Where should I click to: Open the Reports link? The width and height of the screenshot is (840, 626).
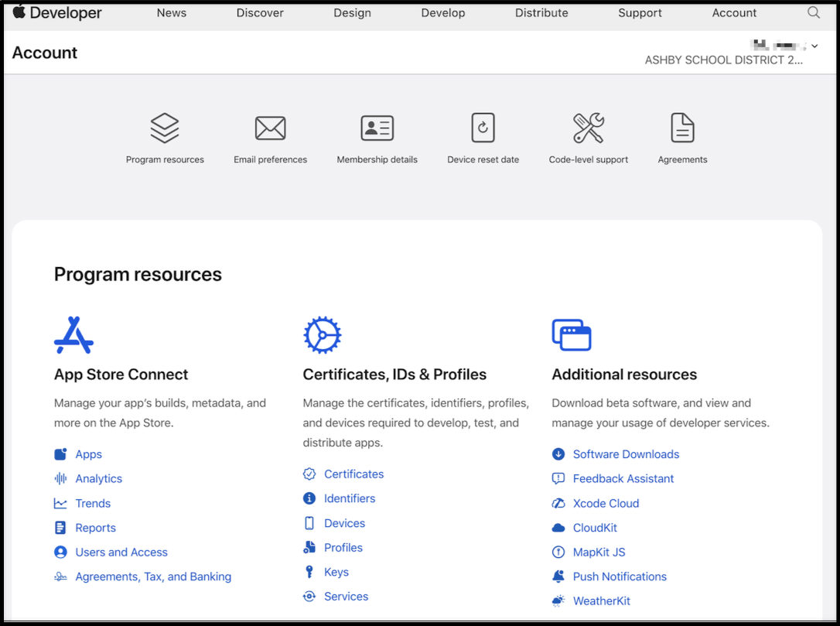[95, 528]
